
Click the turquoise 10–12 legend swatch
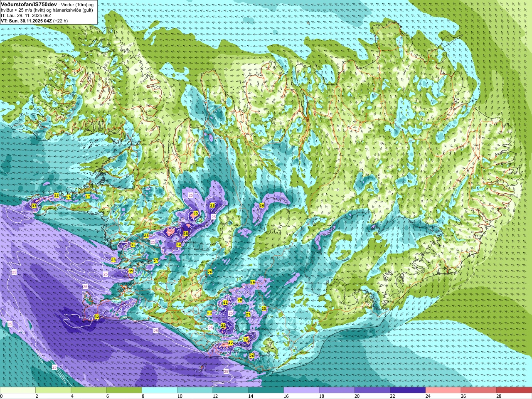pyautogui.click(x=195, y=390)
